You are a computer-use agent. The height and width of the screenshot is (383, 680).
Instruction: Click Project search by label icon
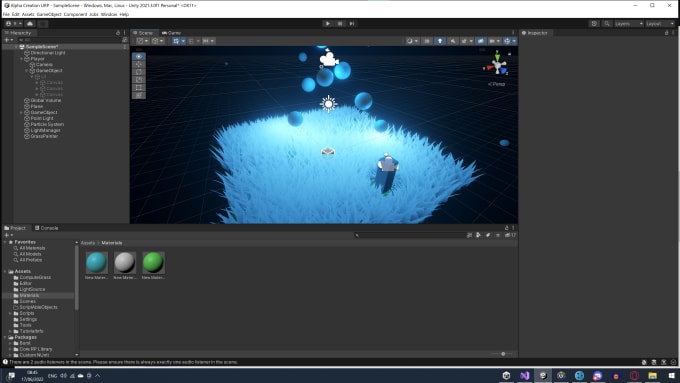[x=488, y=235]
